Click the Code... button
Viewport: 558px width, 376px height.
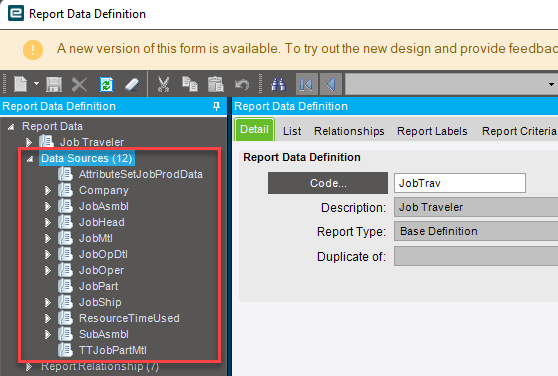coord(328,183)
